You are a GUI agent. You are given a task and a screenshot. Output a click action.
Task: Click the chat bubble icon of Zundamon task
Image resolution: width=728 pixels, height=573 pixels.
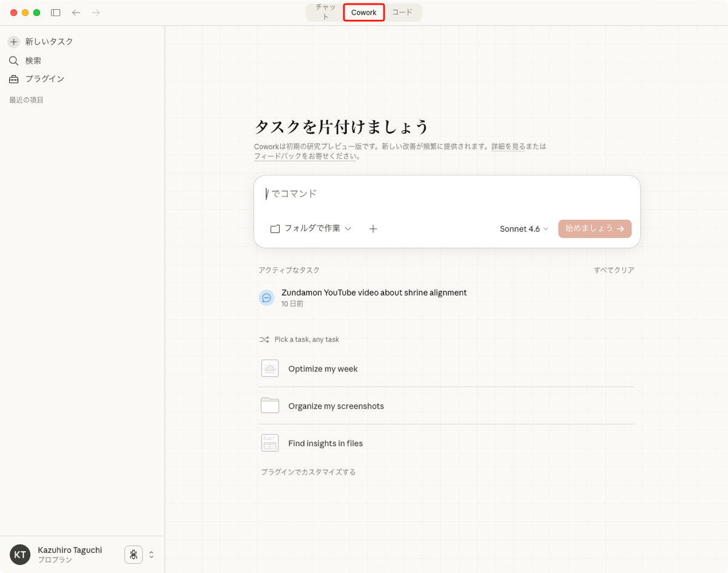click(266, 297)
